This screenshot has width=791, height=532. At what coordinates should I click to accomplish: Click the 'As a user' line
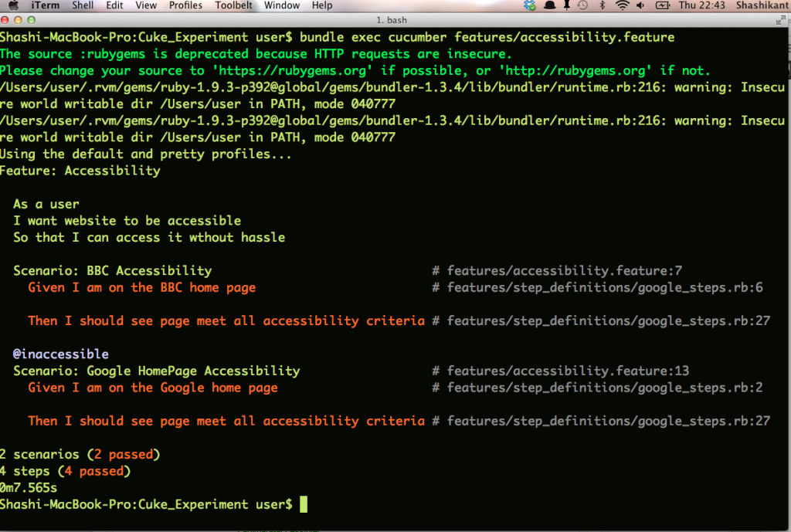[46, 204]
